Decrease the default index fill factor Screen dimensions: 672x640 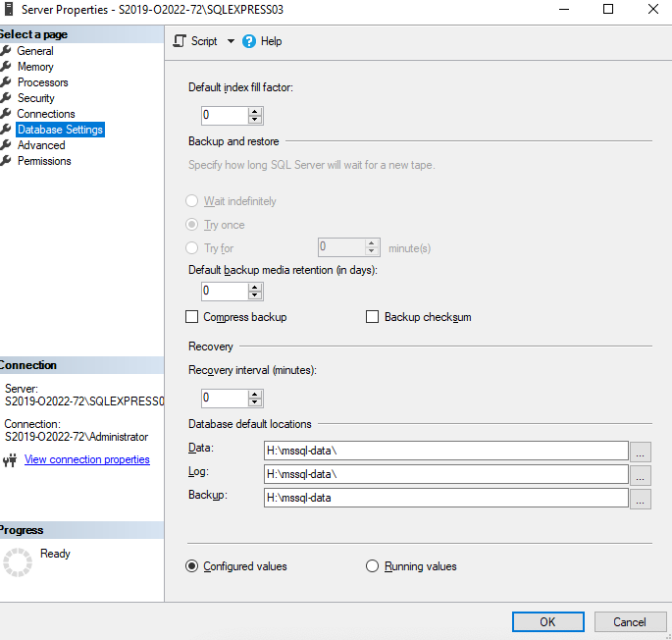point(255,120)
